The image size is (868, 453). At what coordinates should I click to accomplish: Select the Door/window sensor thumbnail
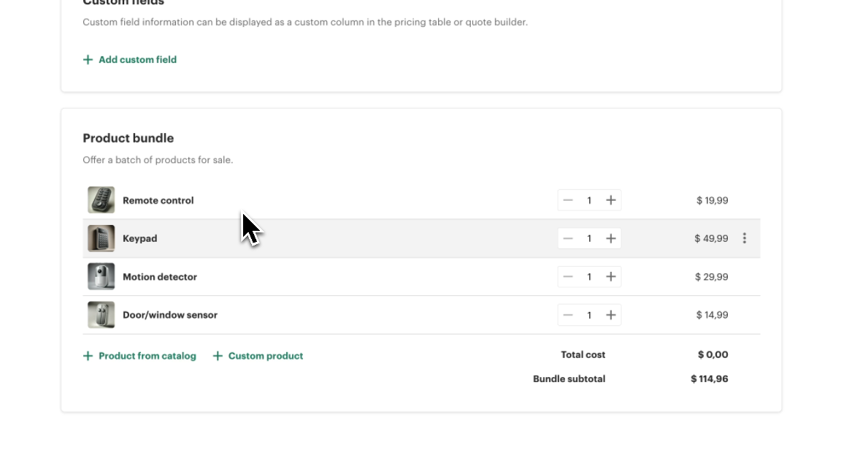click(x=101, y=315)
